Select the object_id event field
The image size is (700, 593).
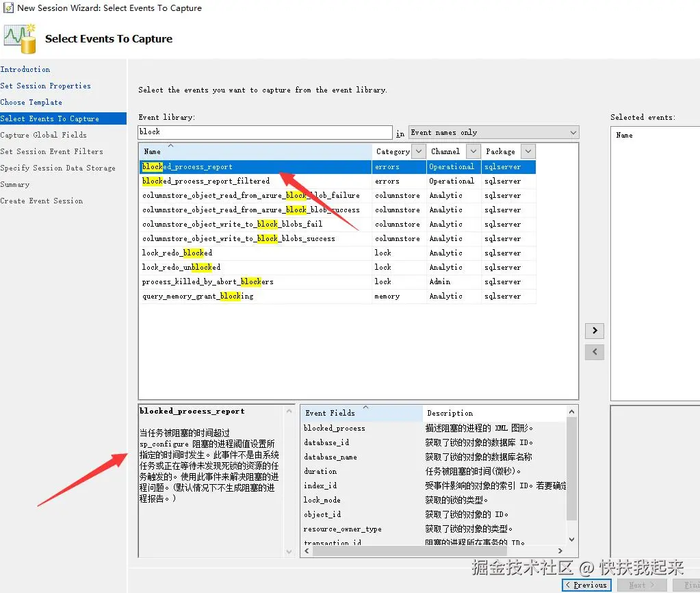coord(322,514)
